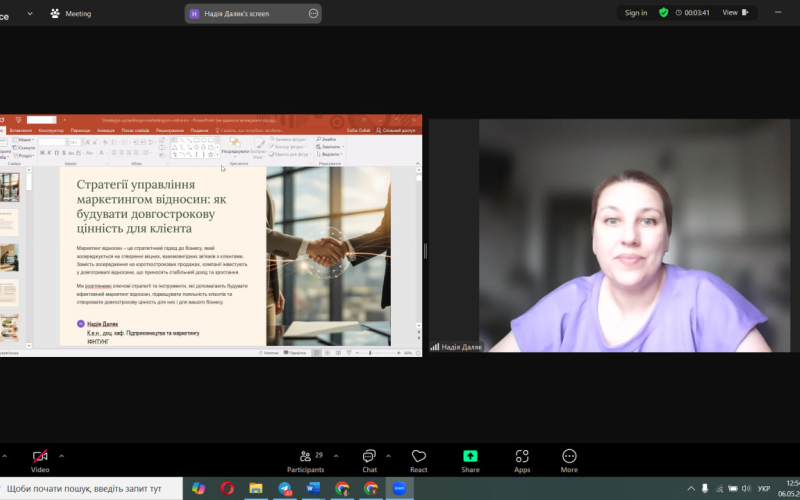Open File Explorer from the taskbar
Image resolution: width=800 pixels, height=500 pixels.
(x=256, y=488)
